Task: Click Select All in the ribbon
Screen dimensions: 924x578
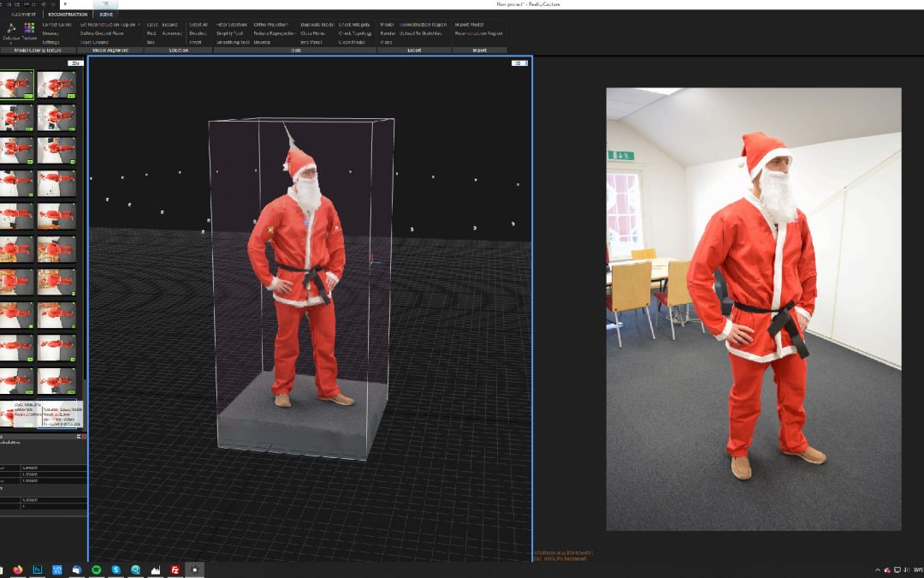Action: (198, 25)
